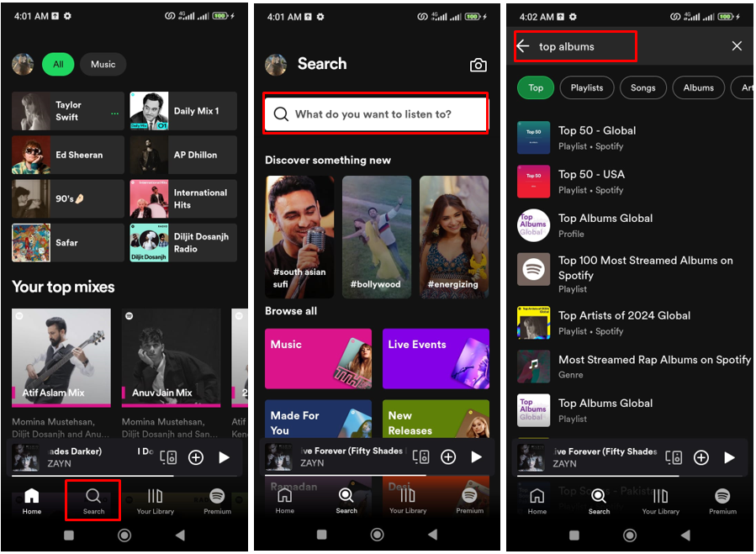
Task: Enable the 'Top' search results filter
Action: click(x=536, y=87)
